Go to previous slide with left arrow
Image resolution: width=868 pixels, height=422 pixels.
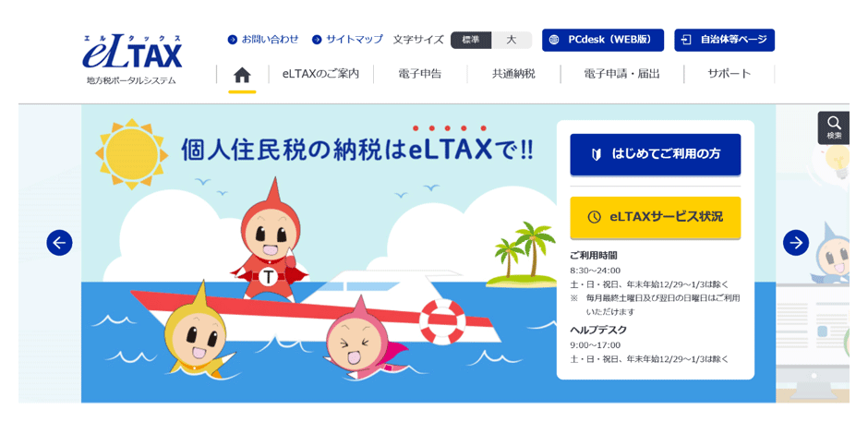coord(59,243)
